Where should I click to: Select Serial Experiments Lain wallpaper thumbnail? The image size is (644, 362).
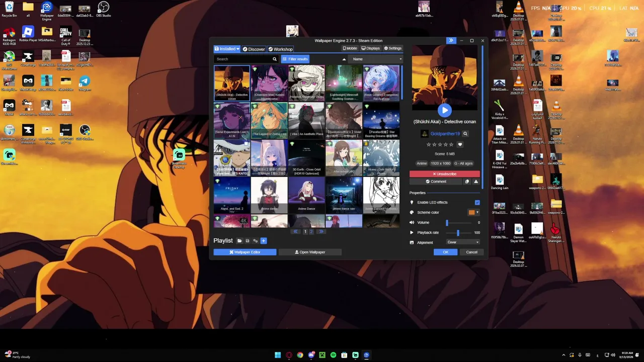[232, 121]
